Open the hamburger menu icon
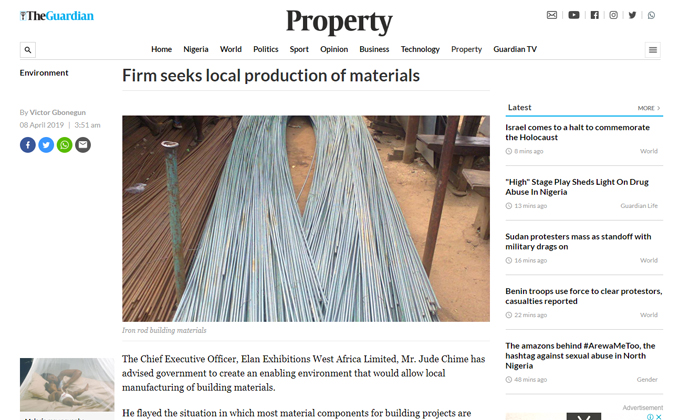The width and height of the screenshot is (690, 420). (x=653, y=50)
